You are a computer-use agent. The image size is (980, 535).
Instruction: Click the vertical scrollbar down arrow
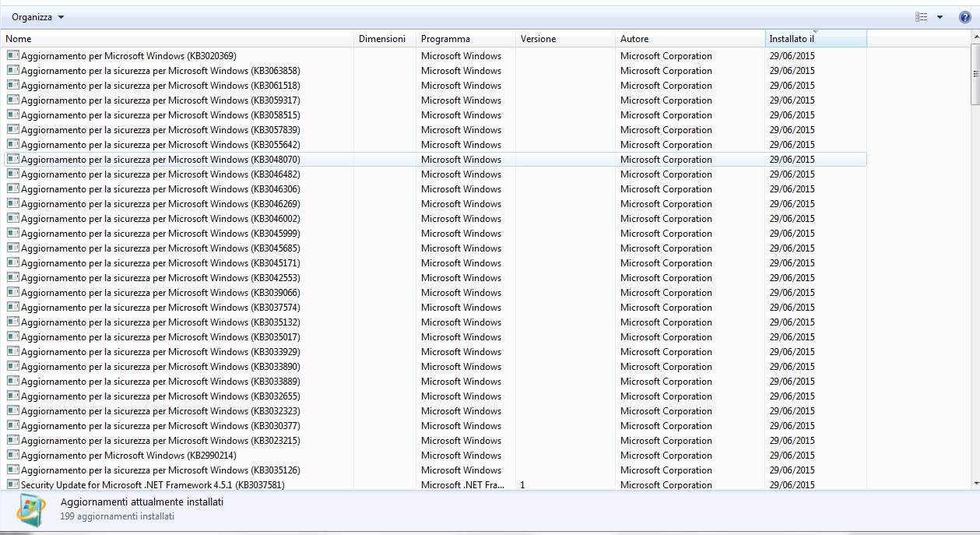(975, 484)
